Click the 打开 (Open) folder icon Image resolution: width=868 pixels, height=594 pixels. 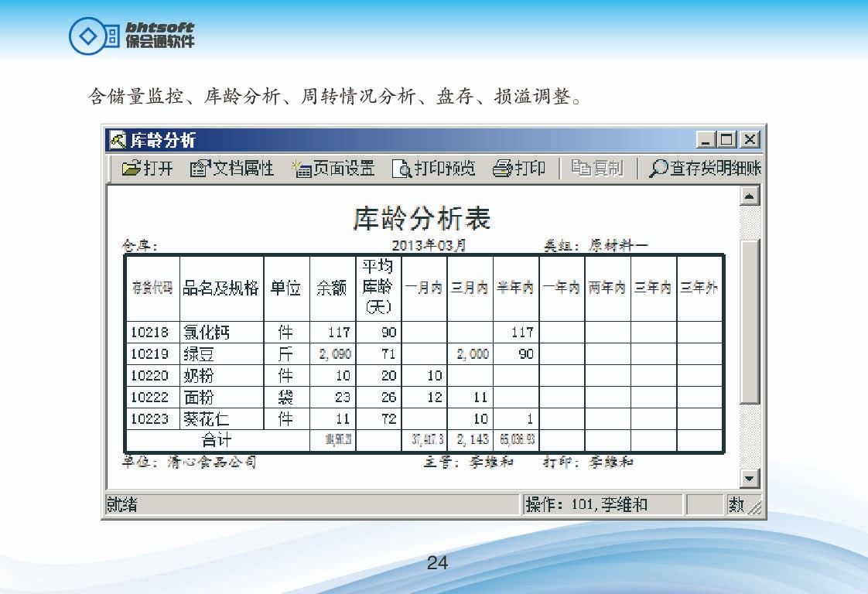click(x=132, y=168)
